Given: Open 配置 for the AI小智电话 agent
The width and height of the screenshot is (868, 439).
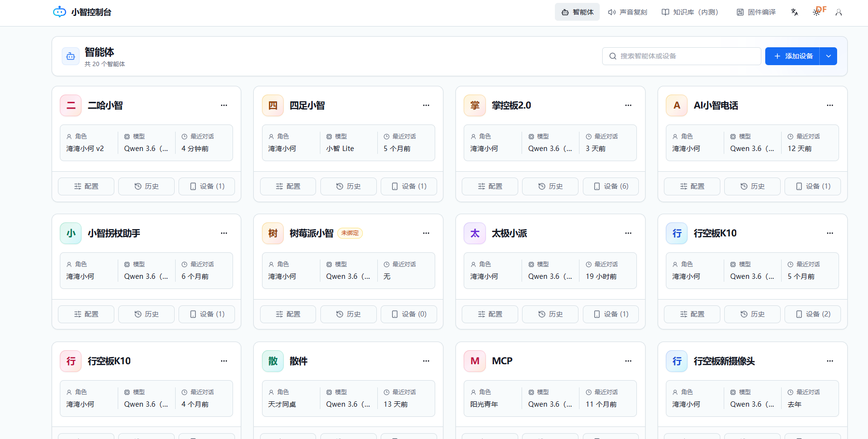Looking at the screenshot, I should point(692,186).
